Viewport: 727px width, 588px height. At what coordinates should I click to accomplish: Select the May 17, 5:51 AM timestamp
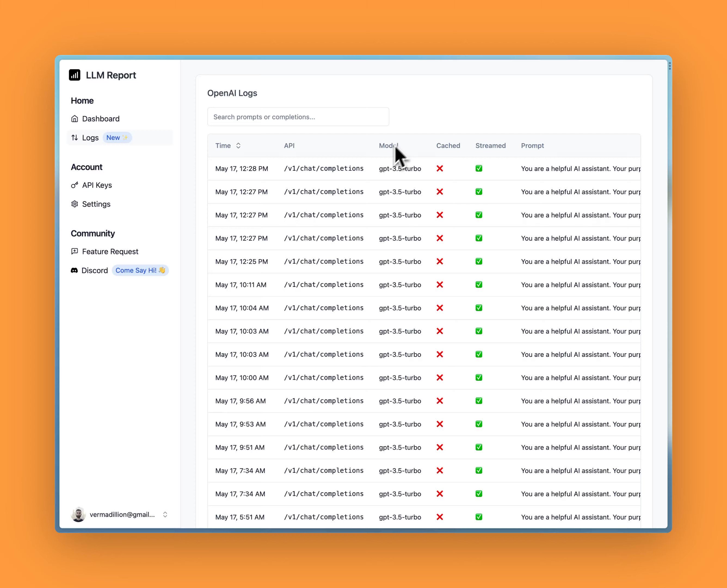(240, 517)
